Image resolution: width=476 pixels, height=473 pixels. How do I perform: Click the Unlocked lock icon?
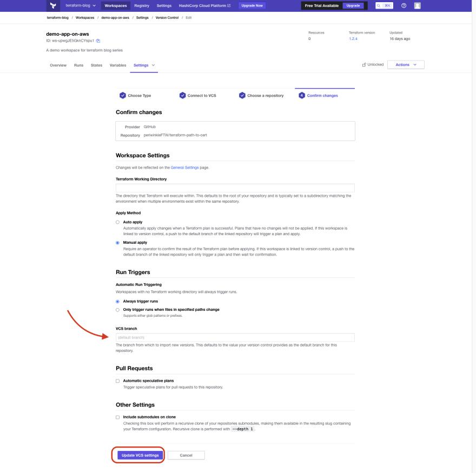pos(364,65)
